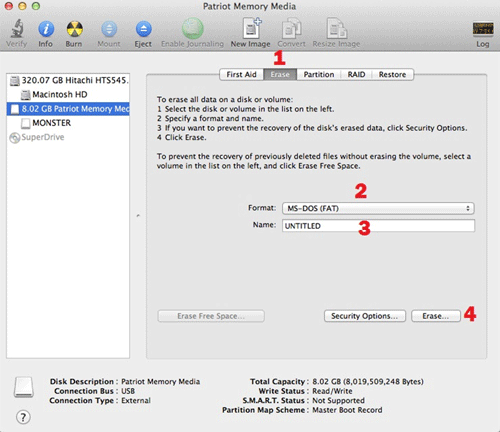Open the Partition tab
This screenshot has height=432, width=500.
pyautogui.click(x=319, y=75)
